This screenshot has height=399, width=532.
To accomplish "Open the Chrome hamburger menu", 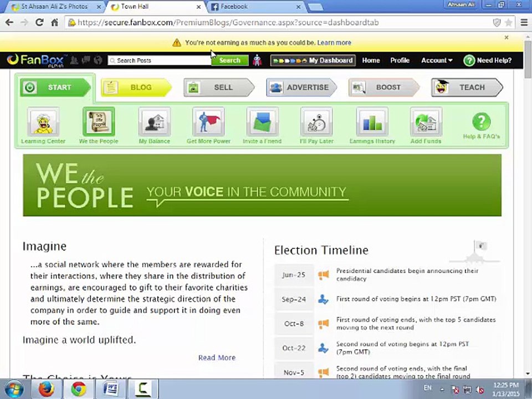I will [524, 22].
